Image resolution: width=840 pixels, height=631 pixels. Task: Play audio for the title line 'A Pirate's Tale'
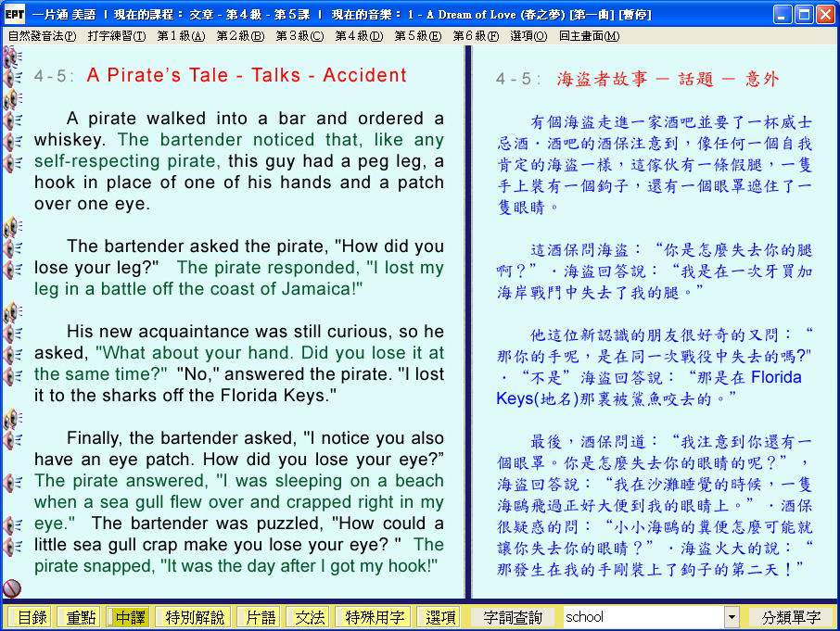point(13,76)
